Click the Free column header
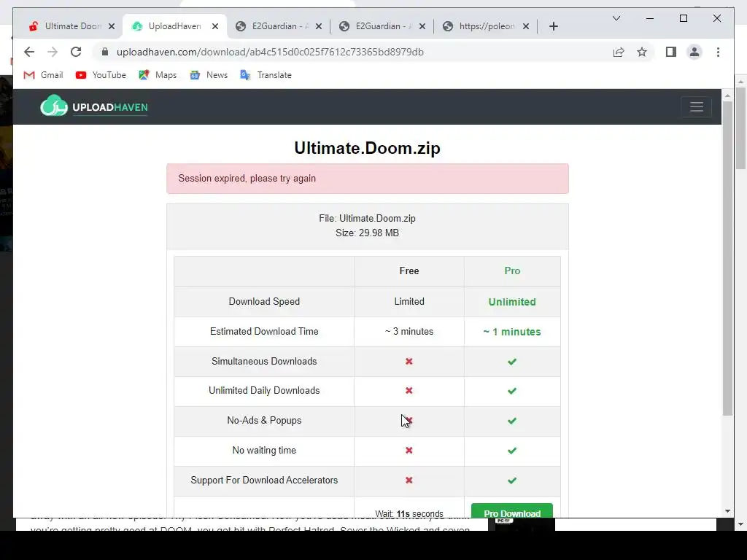747x560 pixels. 409,271
